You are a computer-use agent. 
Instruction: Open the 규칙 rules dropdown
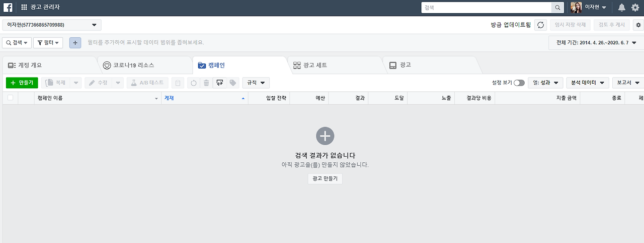click(256, 83)
